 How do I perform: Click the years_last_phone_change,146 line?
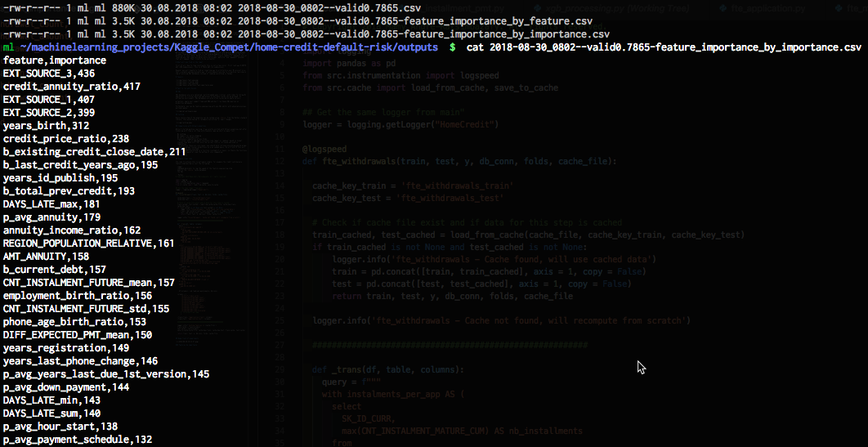click(80, 362)
